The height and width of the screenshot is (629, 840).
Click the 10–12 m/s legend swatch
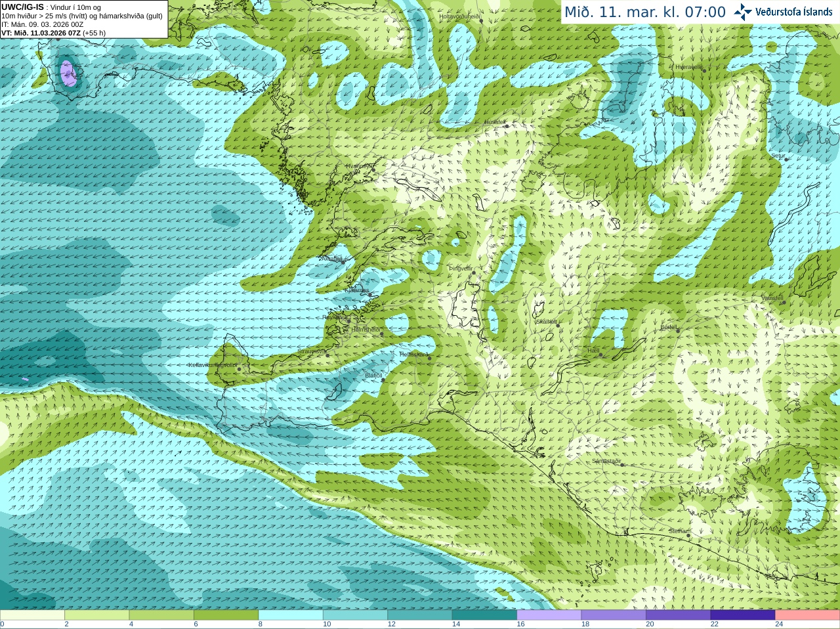coord(355,615)
